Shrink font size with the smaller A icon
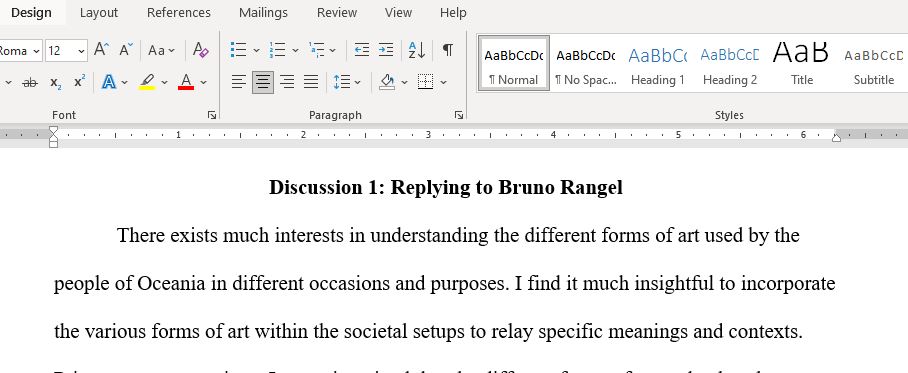 126,50
